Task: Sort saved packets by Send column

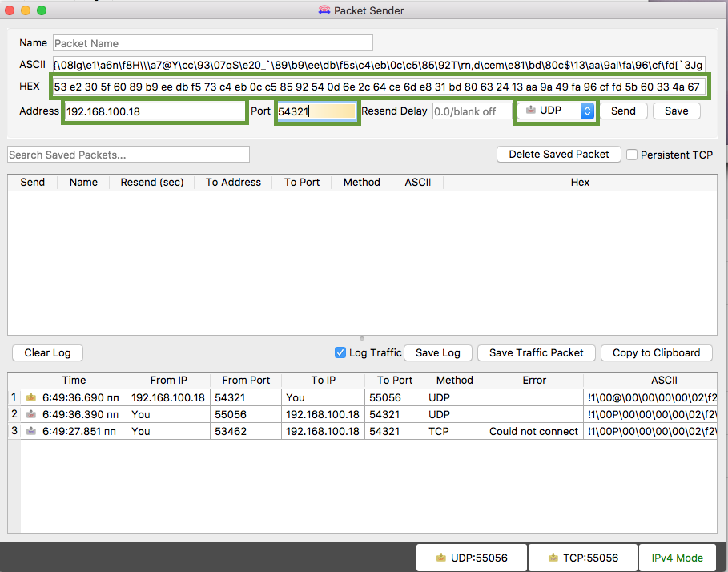Action: (33, 183)
